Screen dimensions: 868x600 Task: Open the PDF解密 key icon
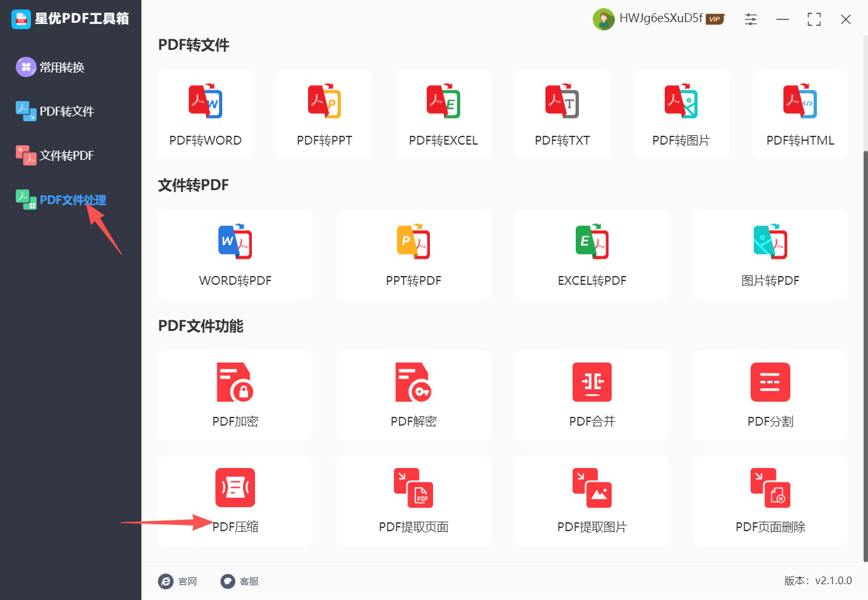pyautogui.click(x=413, y=382)
